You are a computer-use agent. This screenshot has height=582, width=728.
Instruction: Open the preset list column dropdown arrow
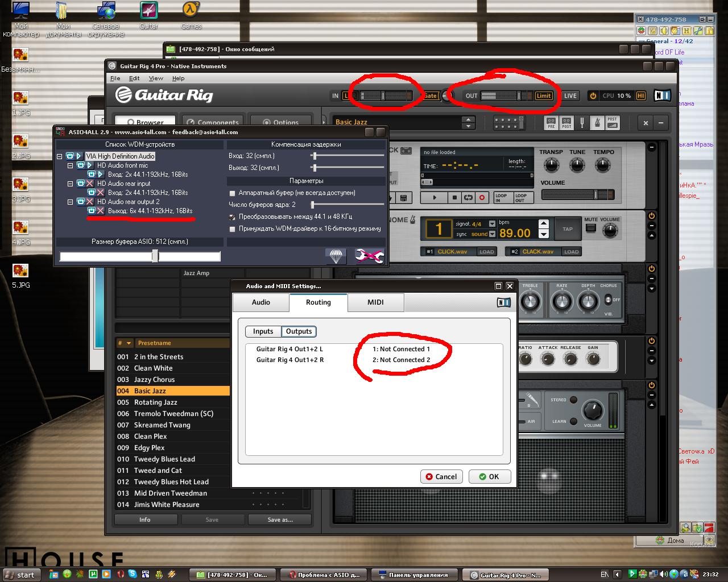129,343
